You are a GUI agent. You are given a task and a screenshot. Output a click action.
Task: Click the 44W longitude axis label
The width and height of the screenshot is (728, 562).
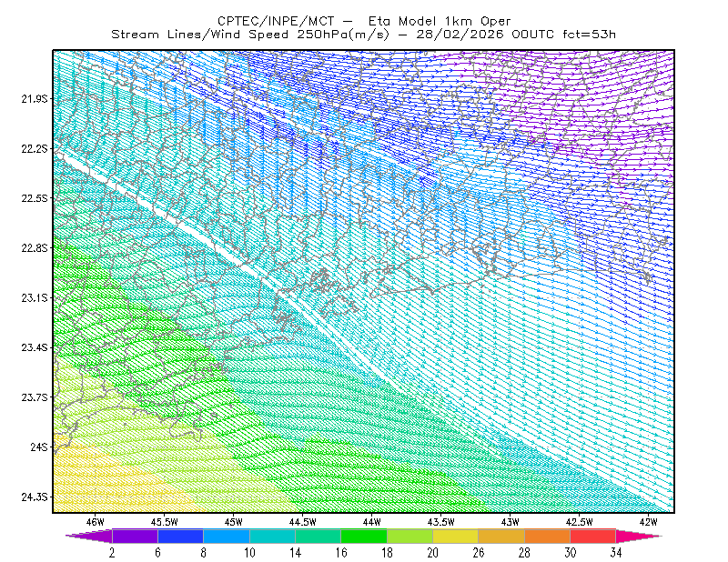click(372, 522)
